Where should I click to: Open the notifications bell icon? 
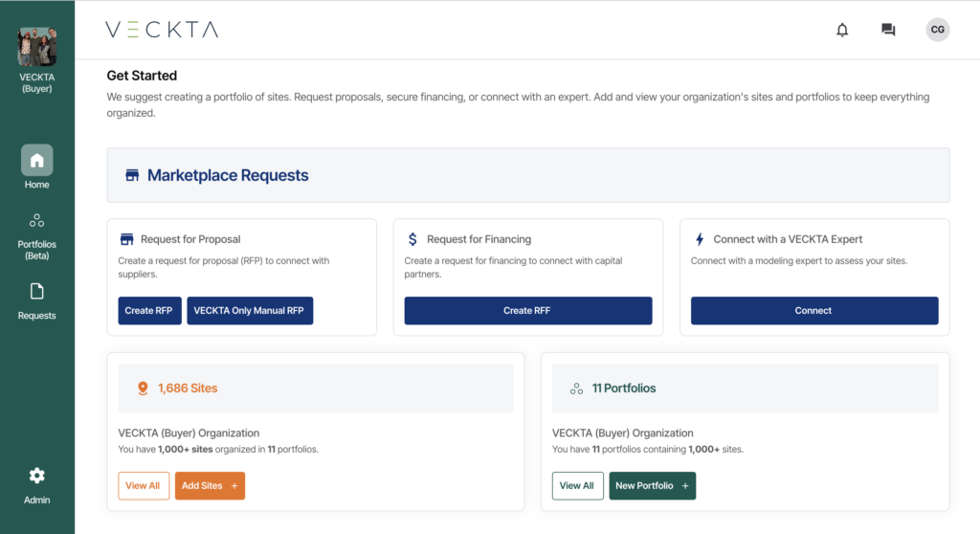coord(842,30)
